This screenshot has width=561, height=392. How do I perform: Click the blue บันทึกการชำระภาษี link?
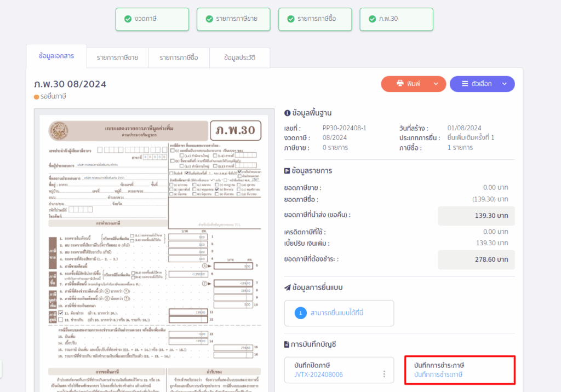click(438, 374)
